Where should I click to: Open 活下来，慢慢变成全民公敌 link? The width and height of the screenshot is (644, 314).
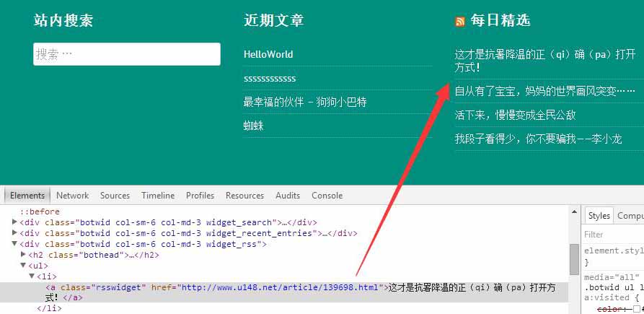[515, 115]
